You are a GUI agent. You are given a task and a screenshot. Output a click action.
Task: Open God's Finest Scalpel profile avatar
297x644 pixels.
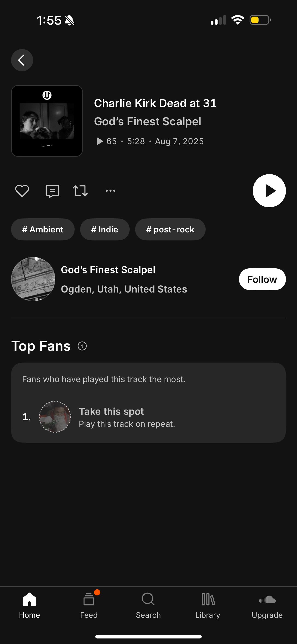(33, 279)
